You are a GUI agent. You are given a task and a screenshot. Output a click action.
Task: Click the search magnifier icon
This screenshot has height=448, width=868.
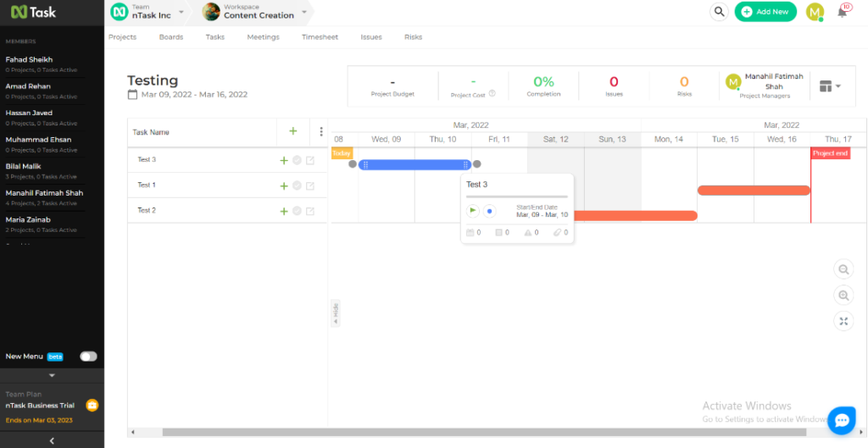pyautogui.click(x=719, y=12)
